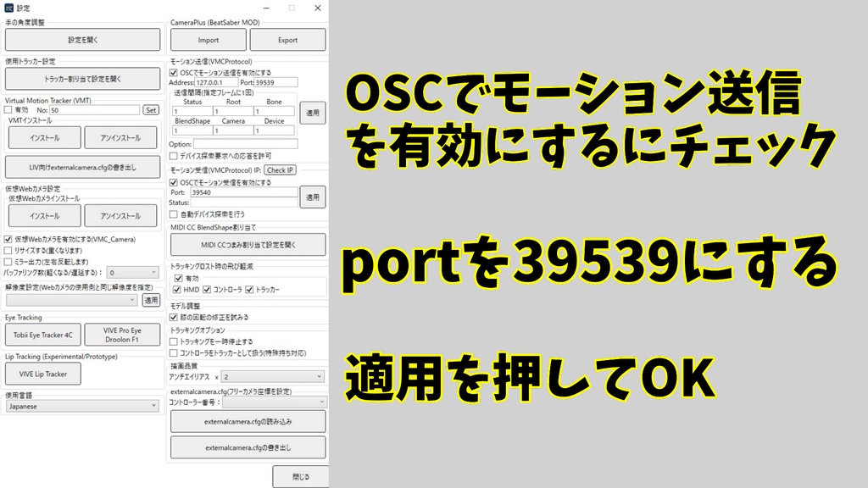Image resolution: width=868 pixels, height=488 pixels.
Task: Edit the VMT No field showing 50
Action: click(94, 110)
